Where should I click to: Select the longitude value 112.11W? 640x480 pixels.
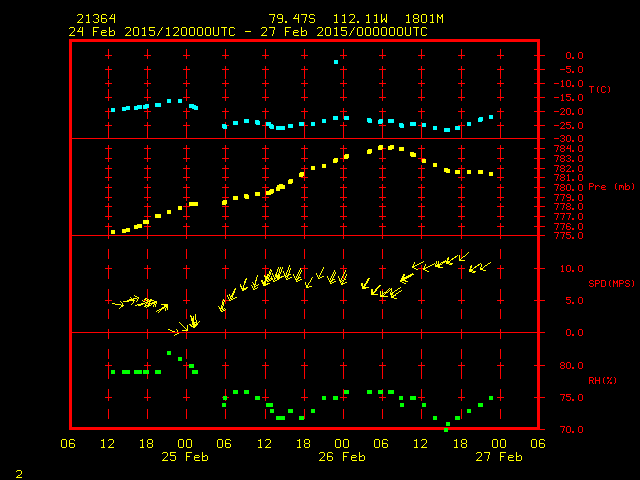360,19
